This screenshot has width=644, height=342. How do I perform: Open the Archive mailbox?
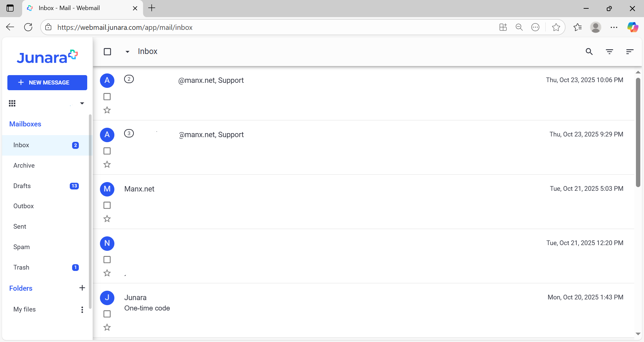(x=46, y=166)
